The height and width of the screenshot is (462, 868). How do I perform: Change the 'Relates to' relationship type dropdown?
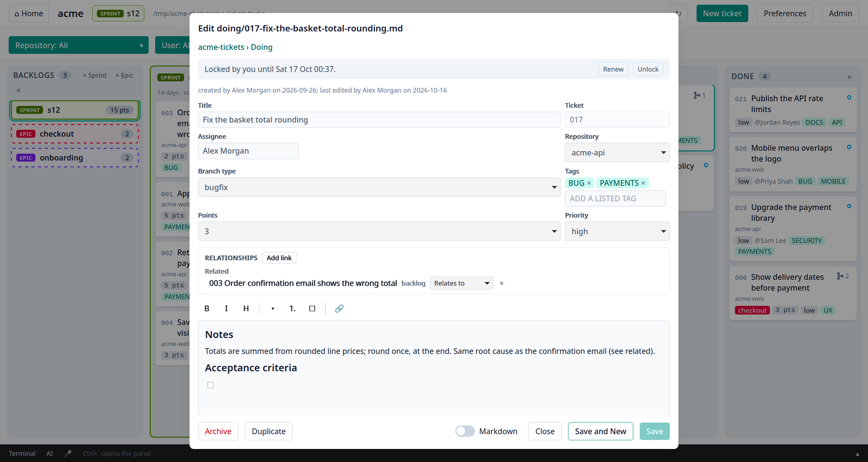461,283
